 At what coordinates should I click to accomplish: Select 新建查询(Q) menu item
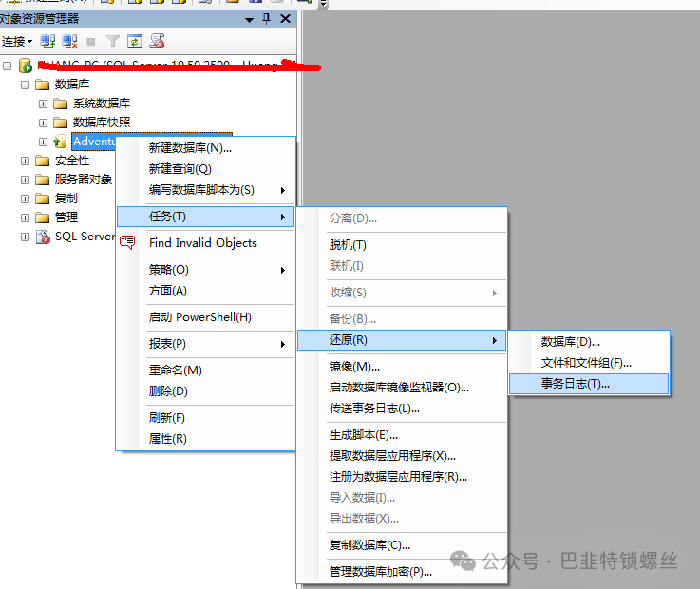click(x=206, y=169)
